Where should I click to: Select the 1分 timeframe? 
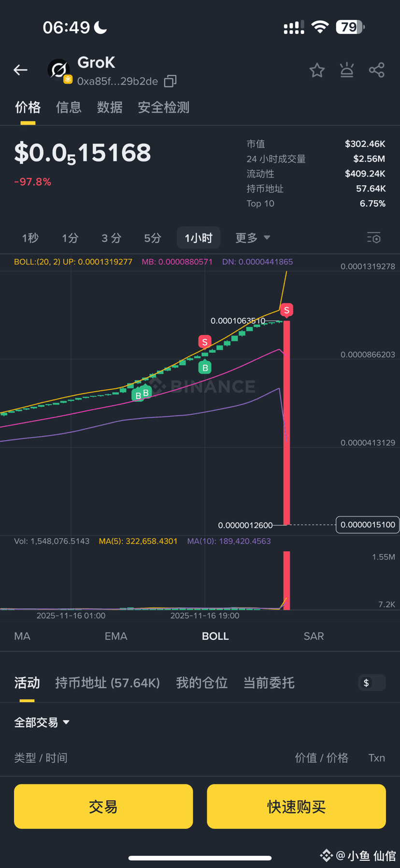coord(70,238)
